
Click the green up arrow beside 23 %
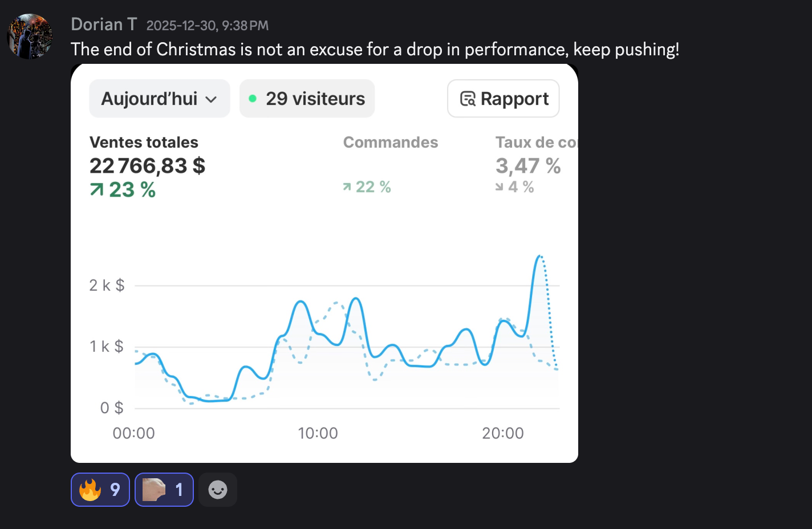pyautogui.click(x=97, y=190)
